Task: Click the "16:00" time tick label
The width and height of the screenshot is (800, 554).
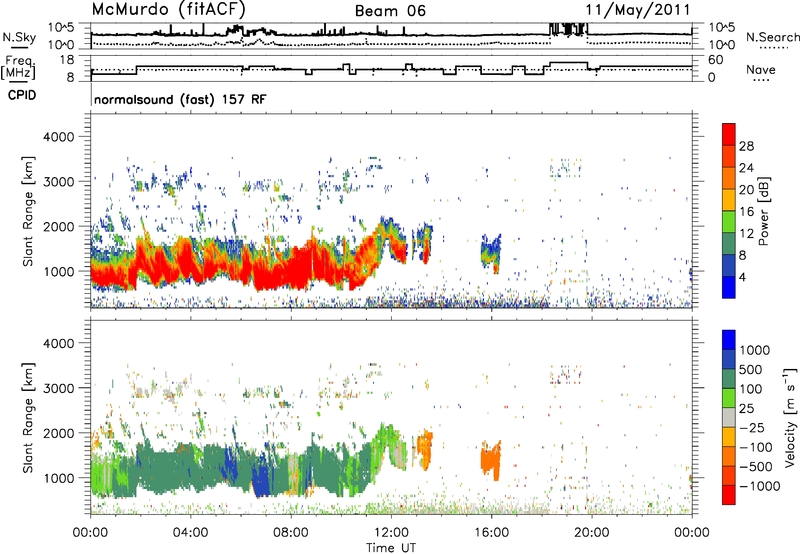Action: coord(491,533)
